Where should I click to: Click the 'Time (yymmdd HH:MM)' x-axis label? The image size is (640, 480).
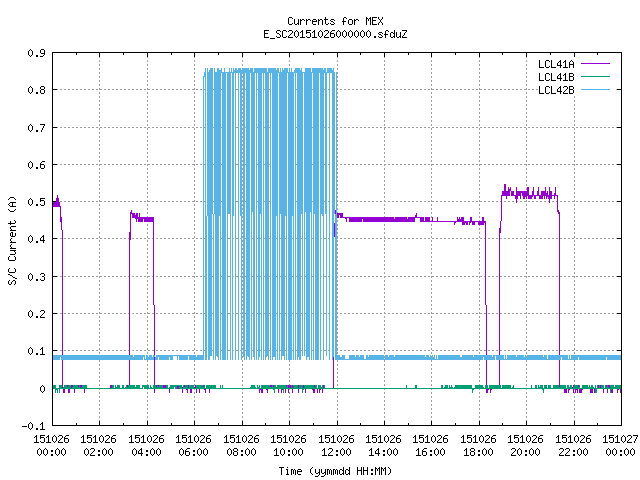(x=335, y=471)
